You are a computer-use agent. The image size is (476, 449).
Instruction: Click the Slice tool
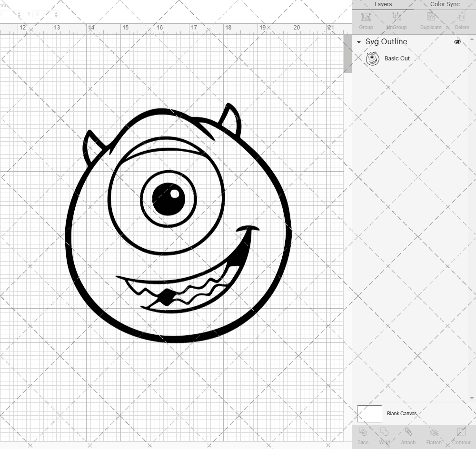point(363,436)
